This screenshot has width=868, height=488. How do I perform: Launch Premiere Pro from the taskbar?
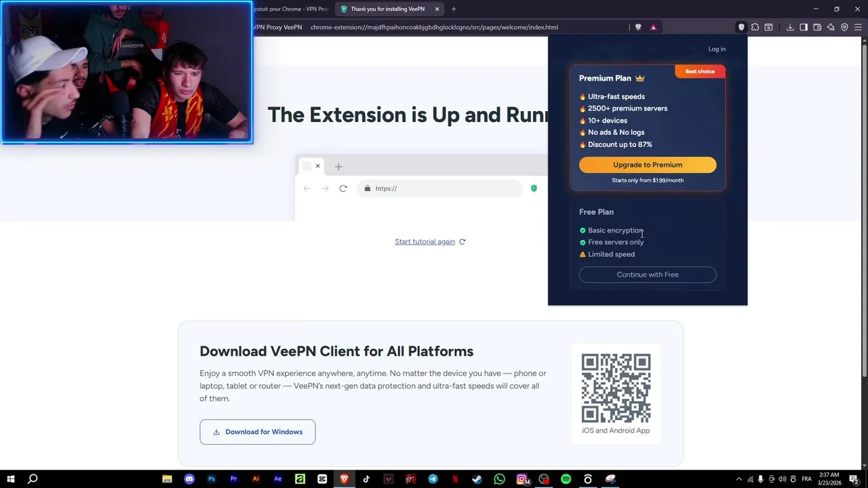tap(233, 479)
